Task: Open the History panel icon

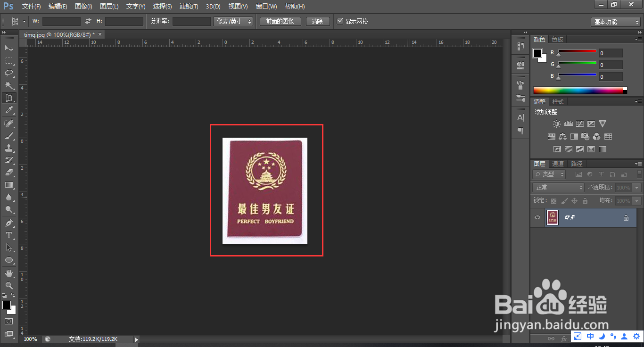Action: [x=520, y=46]
